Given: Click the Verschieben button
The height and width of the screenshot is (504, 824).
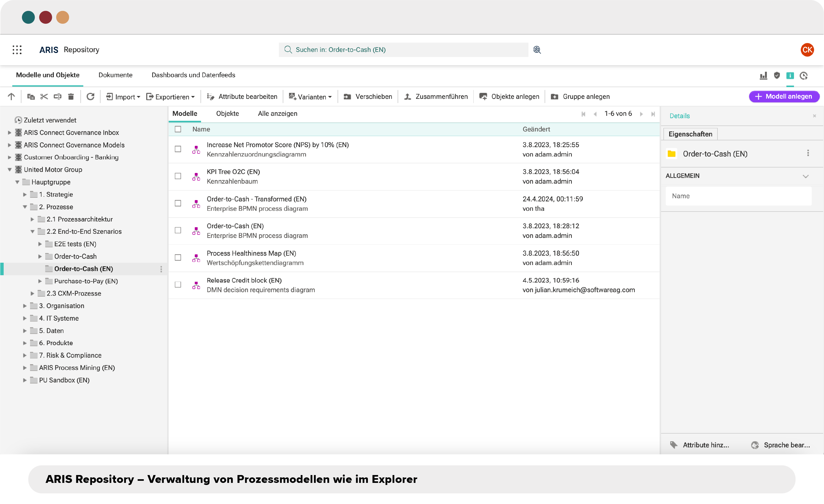Looking at the screenshot, I should pos(368,97).
